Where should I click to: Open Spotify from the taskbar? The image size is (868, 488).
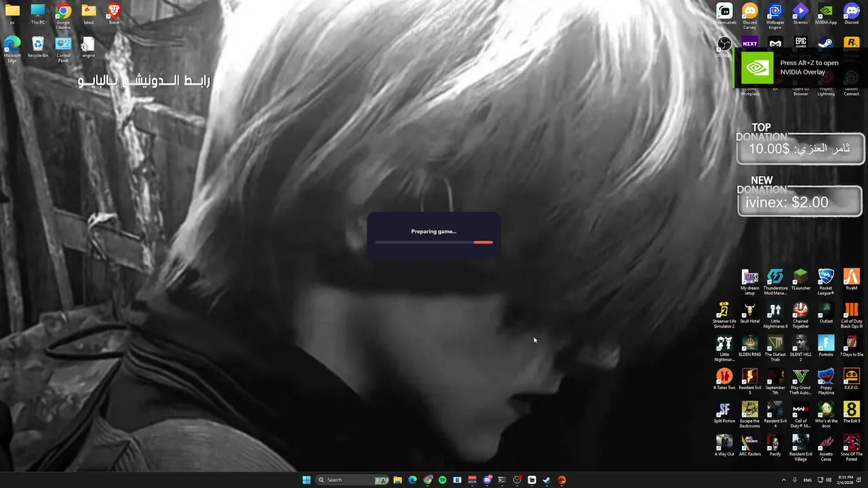click(x=442, y=480)
